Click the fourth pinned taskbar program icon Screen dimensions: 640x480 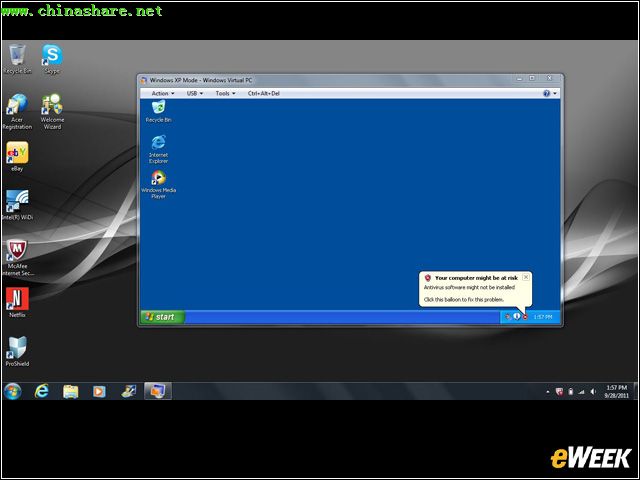pyautogui.click(x=129, y=391)
